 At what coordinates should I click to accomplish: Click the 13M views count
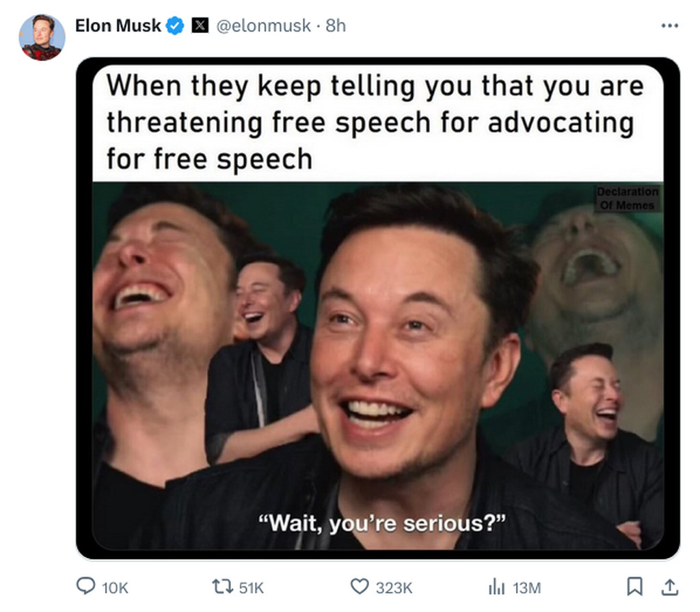pos(527,588)
